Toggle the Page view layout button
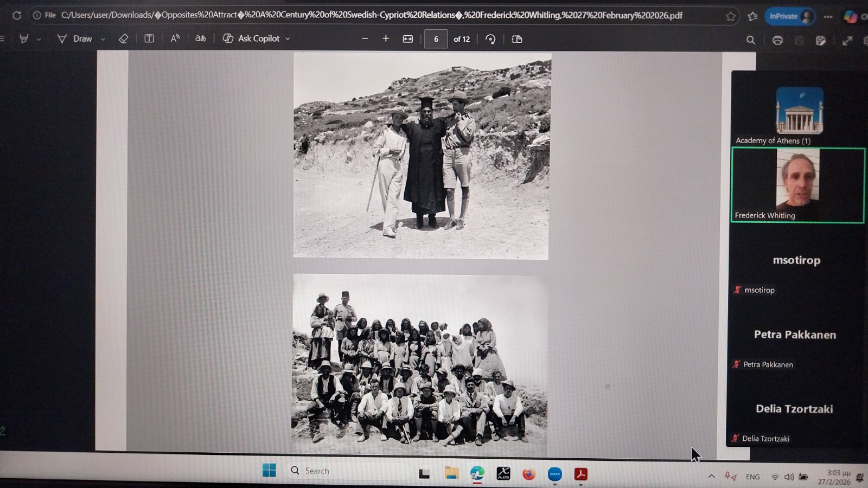Viewport: 868px width, 488px height. 517,39
